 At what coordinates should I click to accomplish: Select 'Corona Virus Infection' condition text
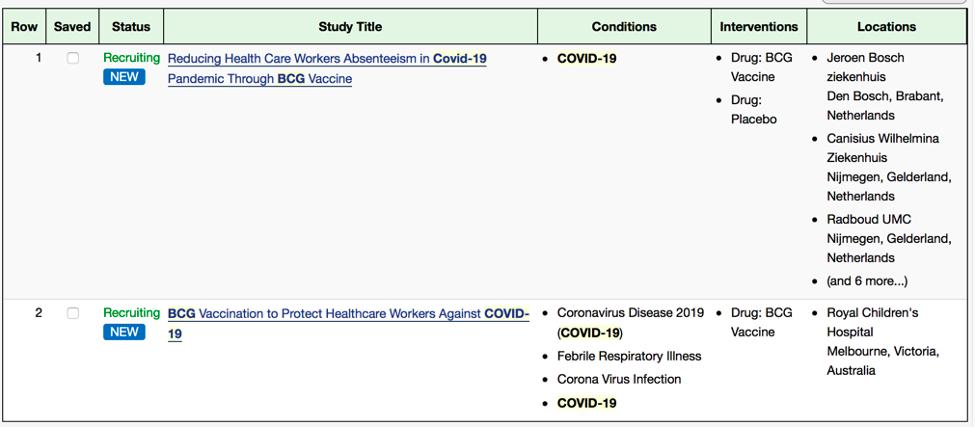pos(619,379)
